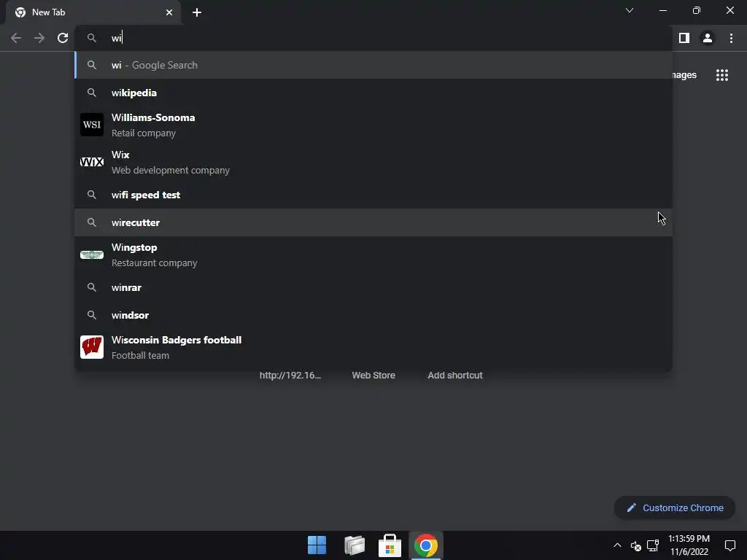Choose the windsor suggestion

click(x=373, y=315)
